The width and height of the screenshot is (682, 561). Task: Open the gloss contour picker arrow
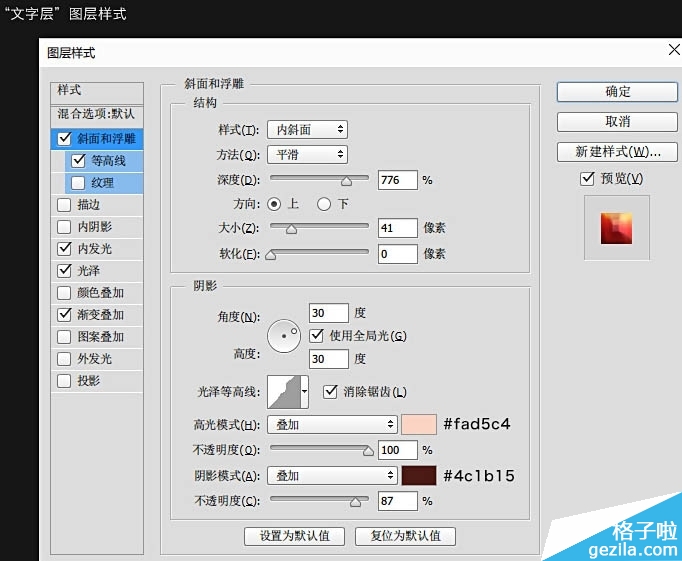(304, 391)
